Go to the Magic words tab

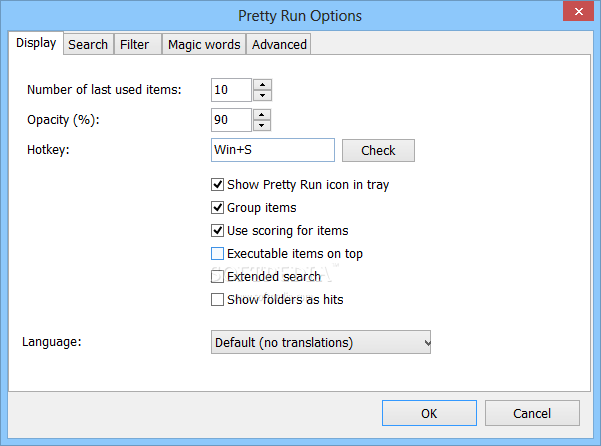[204, 44]
